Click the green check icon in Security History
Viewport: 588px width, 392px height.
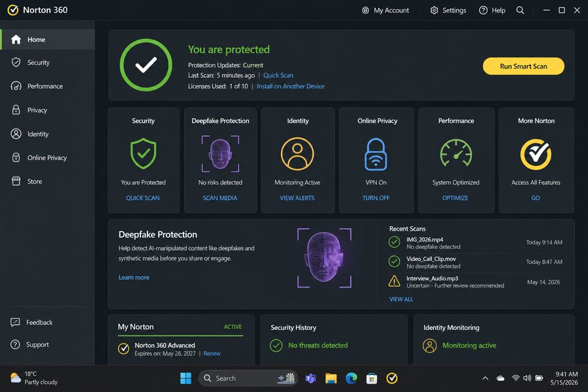tap(276, 346)
